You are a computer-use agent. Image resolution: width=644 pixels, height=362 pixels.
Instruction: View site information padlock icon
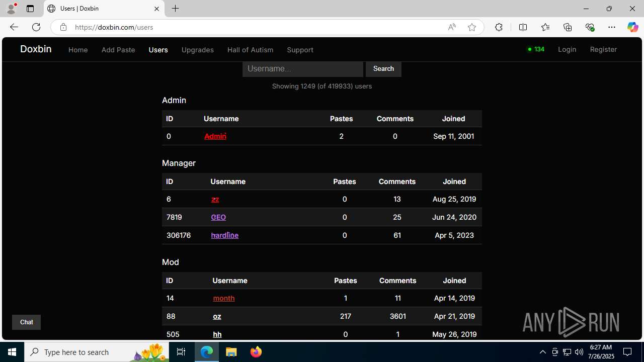tap(63, 27)
